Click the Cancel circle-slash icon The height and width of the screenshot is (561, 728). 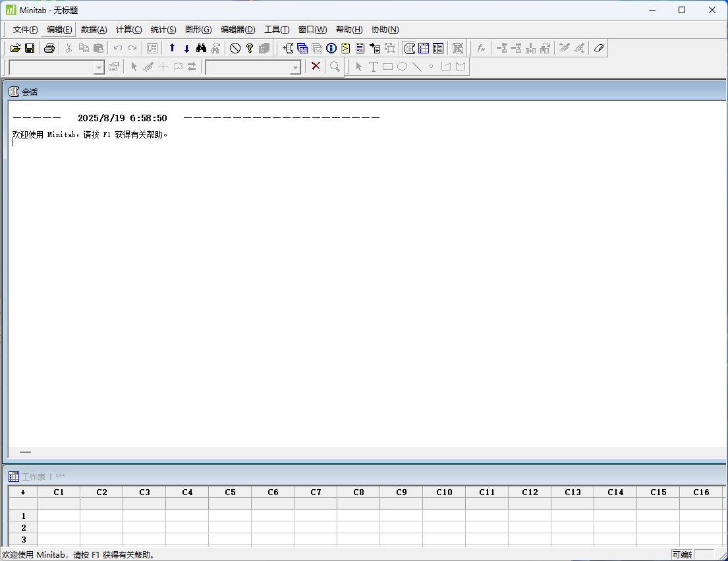[x=235, y=48]
